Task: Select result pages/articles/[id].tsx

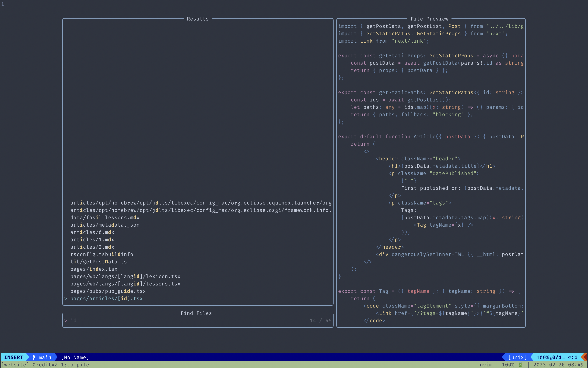Action: click(106, 298)
